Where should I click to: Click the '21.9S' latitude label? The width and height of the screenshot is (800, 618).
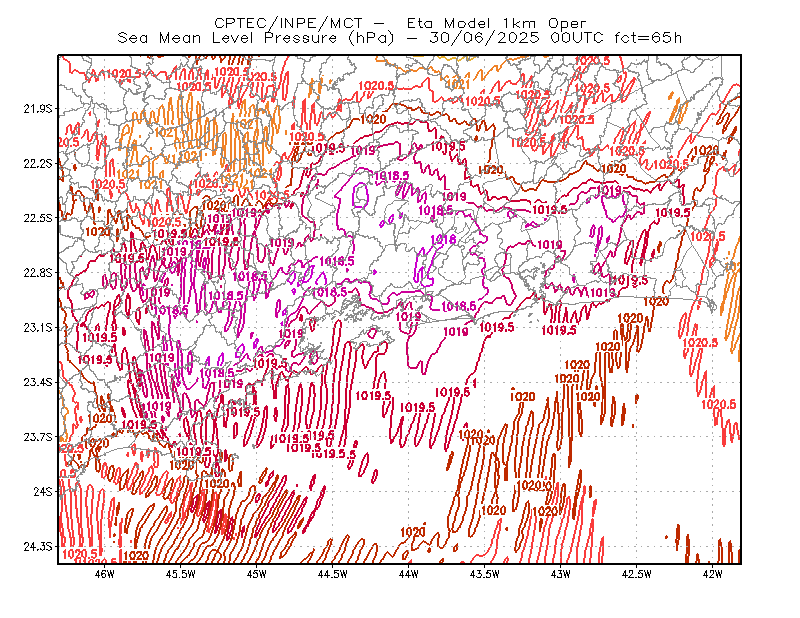click(38, 108)
